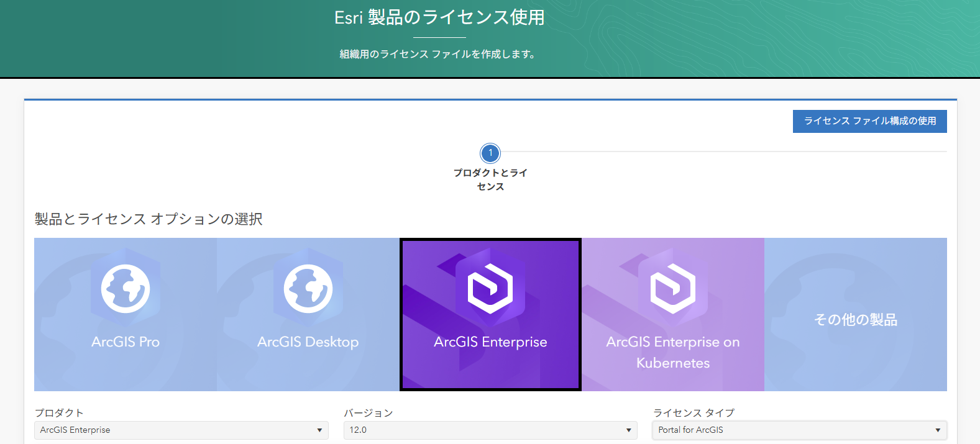This screenshot has height=444, width=980.
Task: Click the step 1 circle indicator
Action: 490,153
